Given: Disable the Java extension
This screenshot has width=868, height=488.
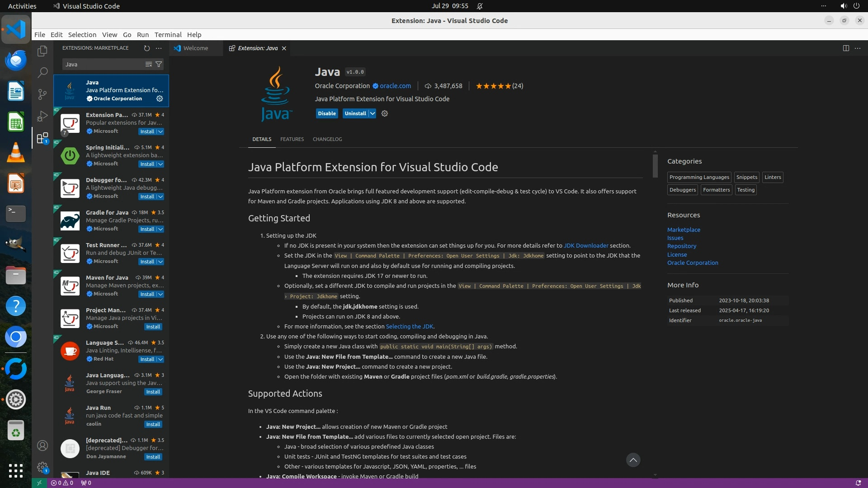Looking at the screenshot, I should [326, 113].
